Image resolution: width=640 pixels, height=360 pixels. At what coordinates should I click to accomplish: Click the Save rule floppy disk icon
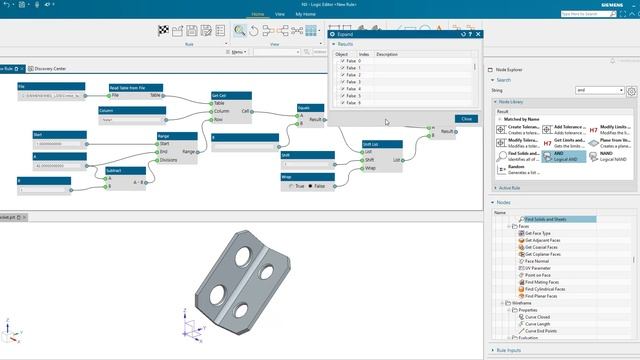[x=192, y=31]
